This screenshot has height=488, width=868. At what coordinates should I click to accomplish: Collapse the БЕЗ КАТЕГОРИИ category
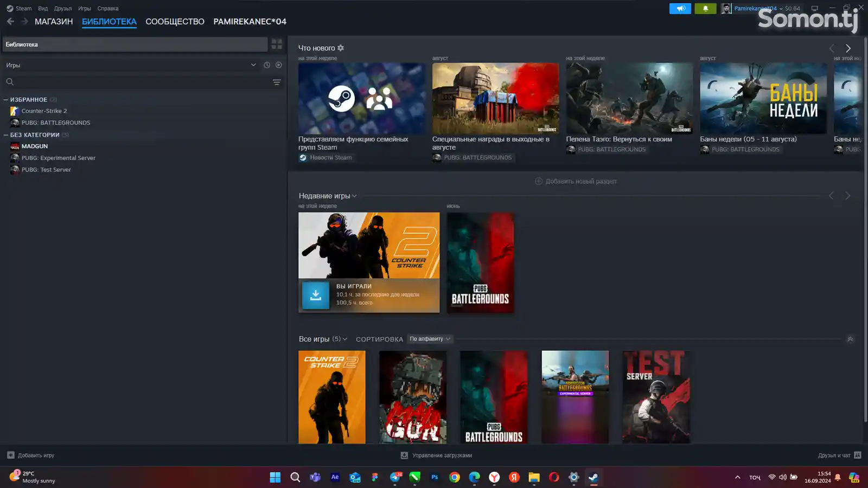tap(6, 135)
